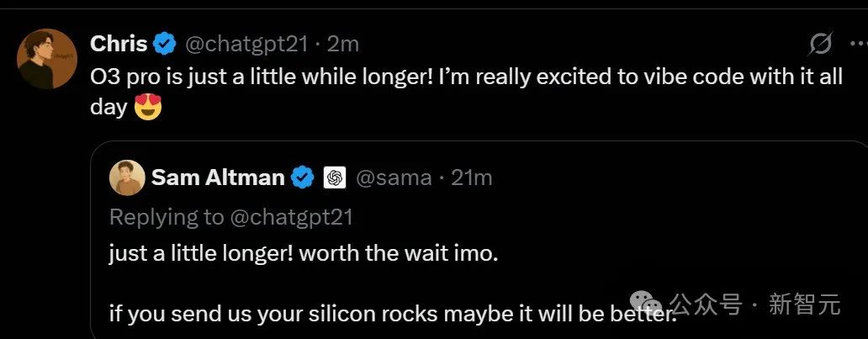
Task: Open the "Chris" display name link
Action: [x=119, y=44]
